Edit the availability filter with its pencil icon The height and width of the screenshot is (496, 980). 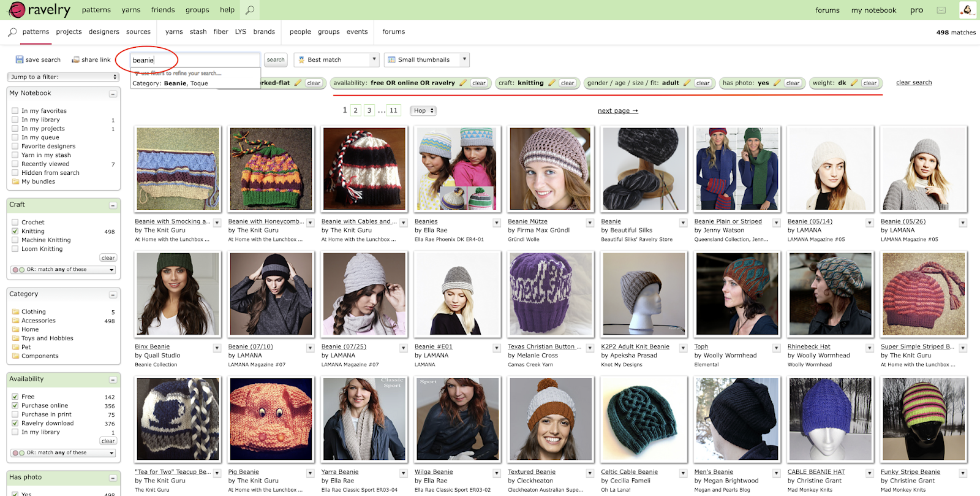(x=463, y=83)
